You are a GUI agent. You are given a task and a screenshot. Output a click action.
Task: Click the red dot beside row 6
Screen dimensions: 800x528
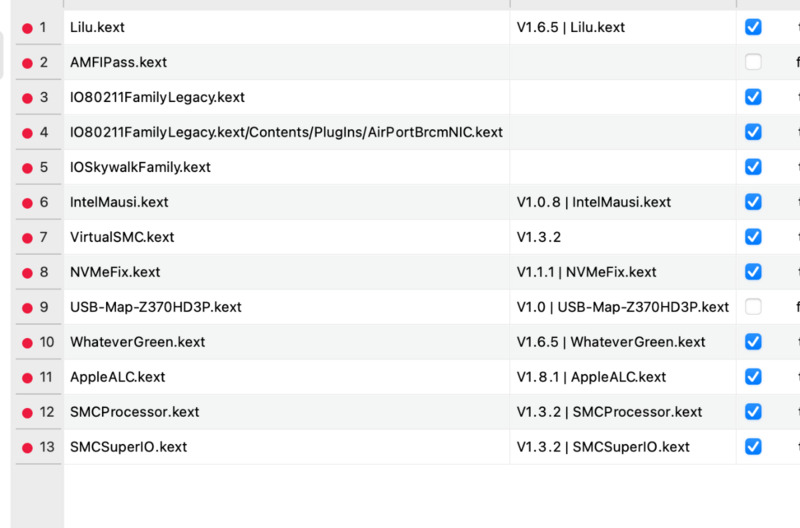pos(27,203)
